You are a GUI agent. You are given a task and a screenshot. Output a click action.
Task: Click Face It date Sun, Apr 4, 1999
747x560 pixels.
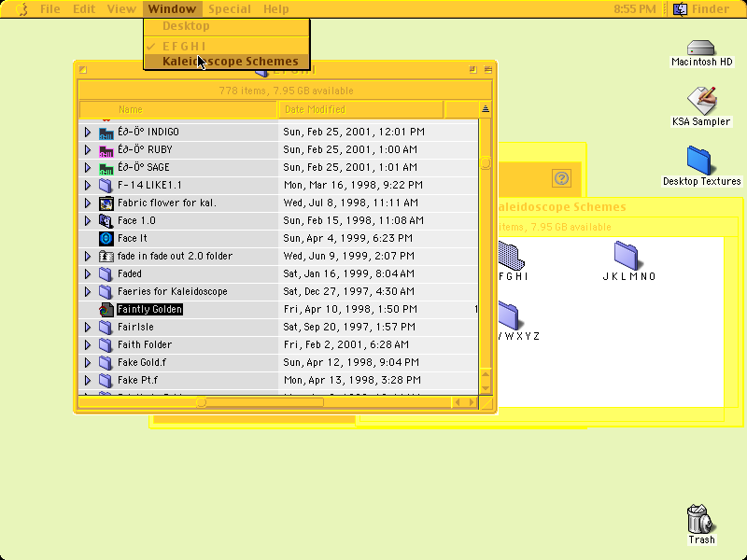click(347, 238)
